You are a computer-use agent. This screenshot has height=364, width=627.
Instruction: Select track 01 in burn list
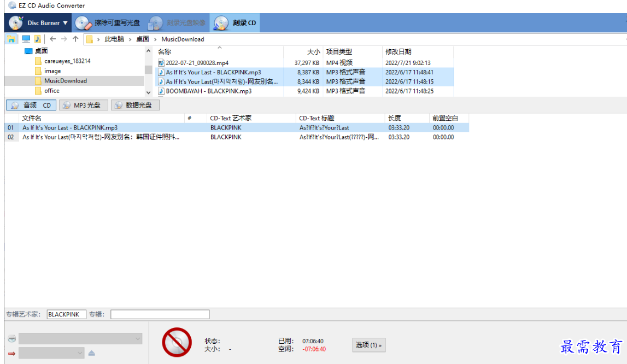click(237, 127)
